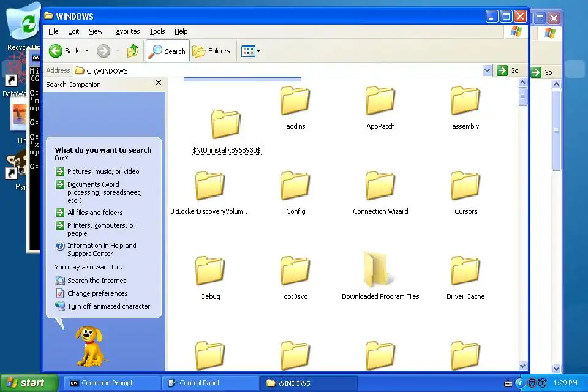Click the 1:29 PM clock

(x=565, y=383)
